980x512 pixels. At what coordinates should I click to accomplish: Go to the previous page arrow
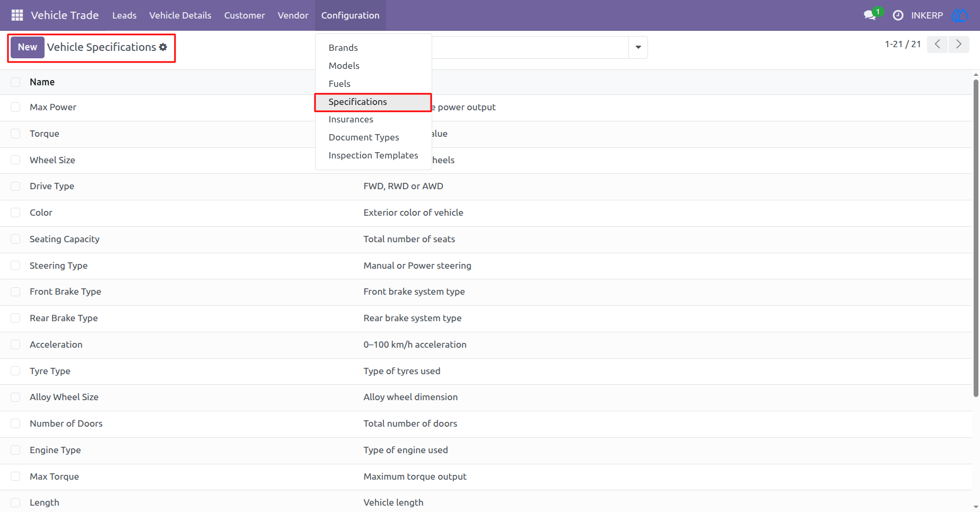click(937, 44)
